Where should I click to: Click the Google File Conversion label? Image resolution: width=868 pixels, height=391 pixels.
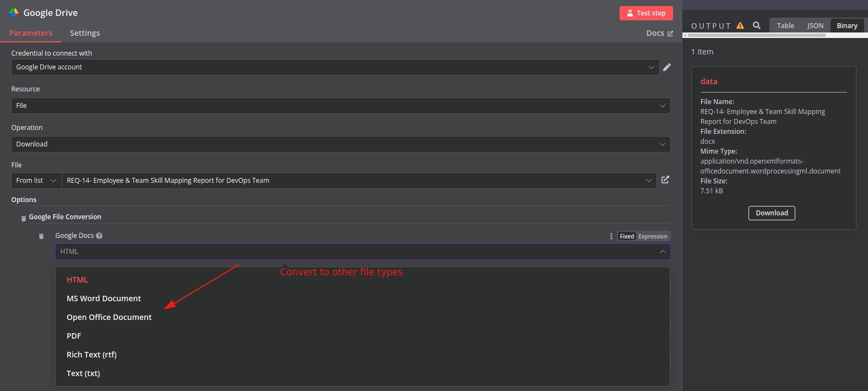click(65, 217)
